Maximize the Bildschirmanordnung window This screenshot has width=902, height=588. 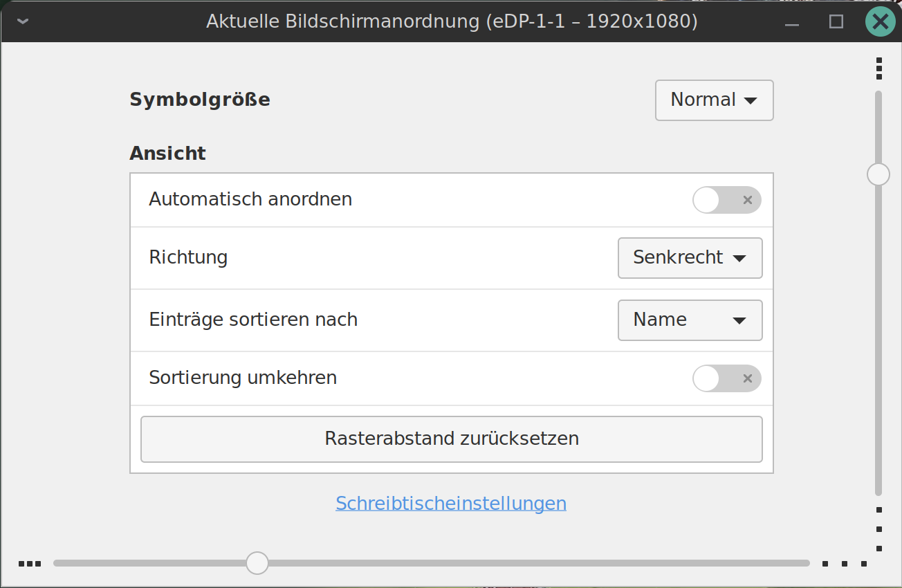[836, 22]
